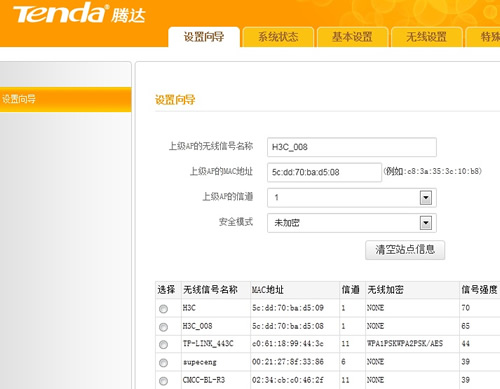Click signal strength value 65
The width and height of the screenshot is (500, 389).
466,326
